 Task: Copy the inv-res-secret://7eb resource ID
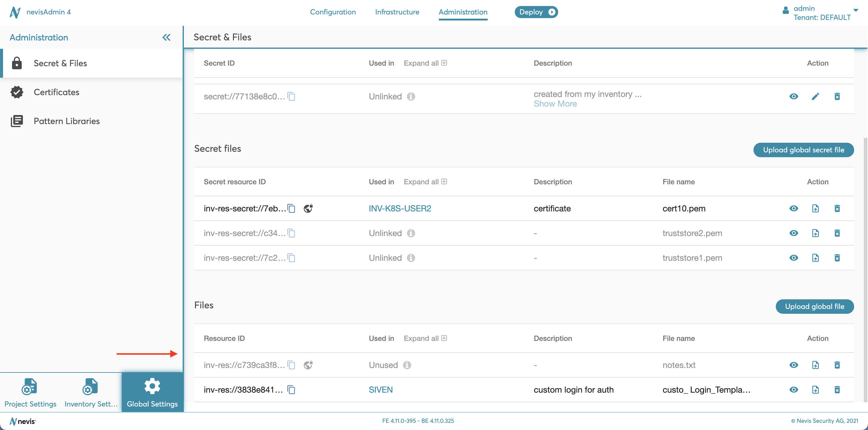(x=291, y=209)
